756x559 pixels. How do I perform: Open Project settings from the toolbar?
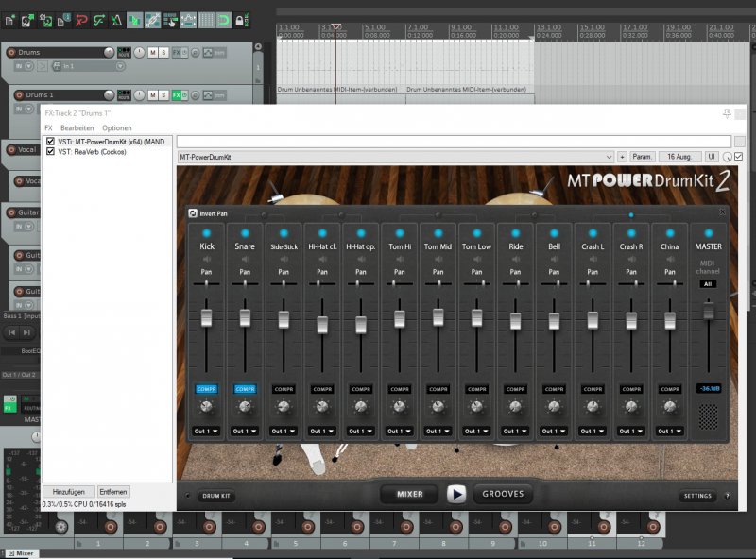point(63,21)
